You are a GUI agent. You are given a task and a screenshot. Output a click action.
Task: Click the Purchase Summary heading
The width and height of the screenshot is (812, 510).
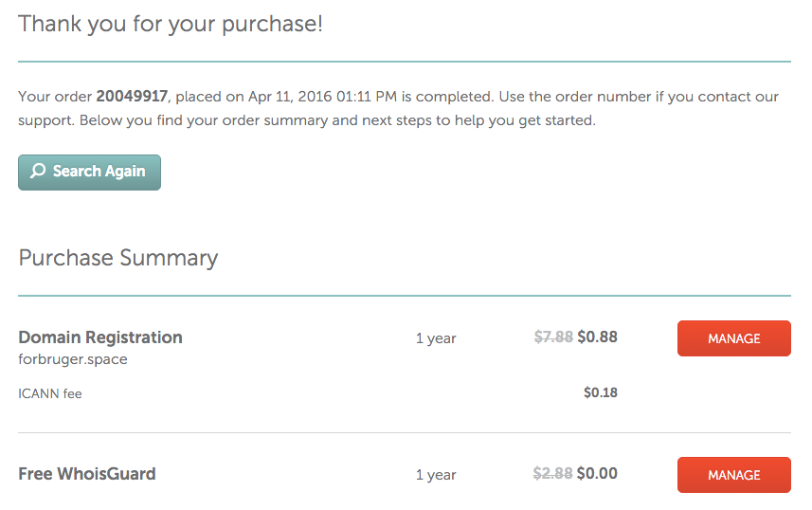point(118,259)
